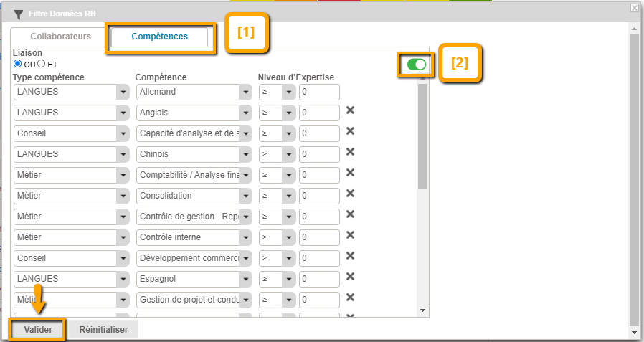Switch to the Collaborateurs tab
Screen dimensions: 644x342
(x=60, y=37)
